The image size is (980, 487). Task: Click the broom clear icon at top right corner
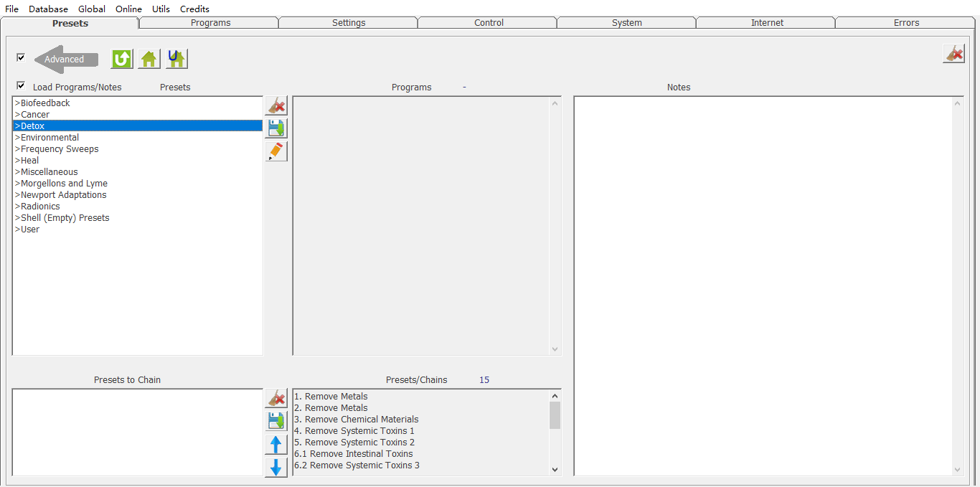953,54
